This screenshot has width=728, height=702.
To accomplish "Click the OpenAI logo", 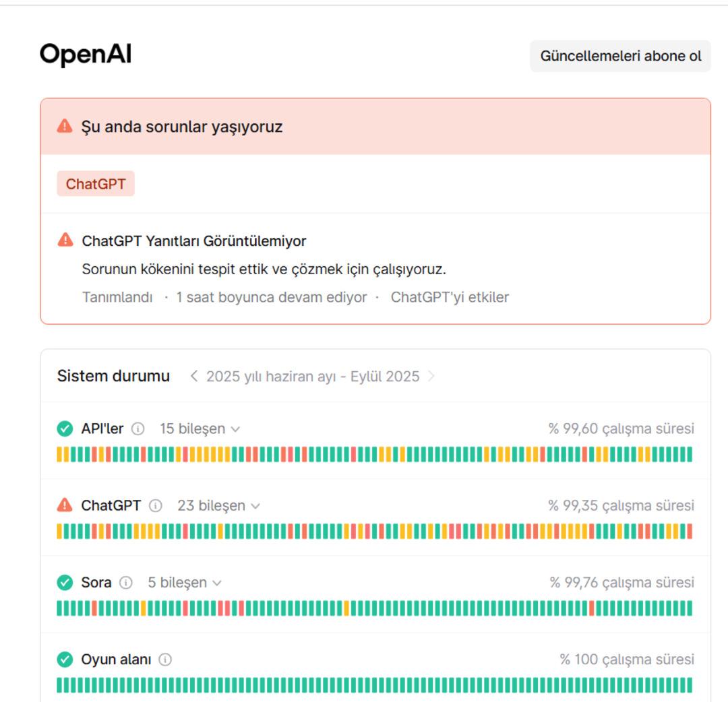I will coord(86,54).
